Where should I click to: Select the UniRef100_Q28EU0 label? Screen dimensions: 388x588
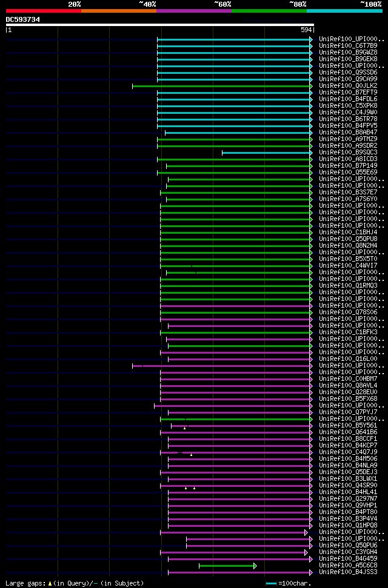click(x=348, y=392)
